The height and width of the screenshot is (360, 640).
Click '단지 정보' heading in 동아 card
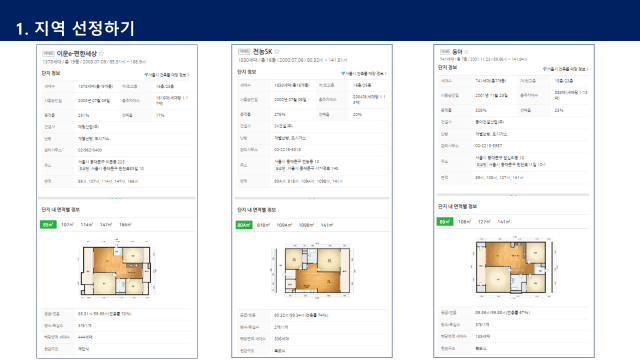[448, 67]
